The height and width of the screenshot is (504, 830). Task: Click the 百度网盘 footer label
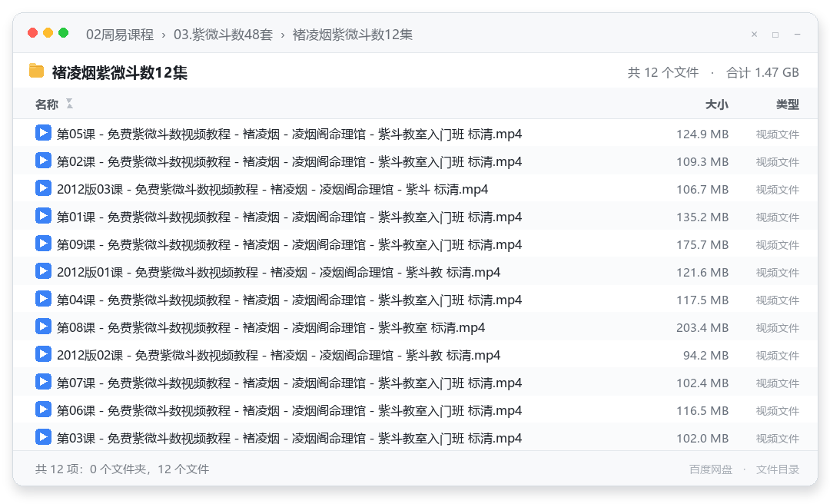tap(711, 469)
